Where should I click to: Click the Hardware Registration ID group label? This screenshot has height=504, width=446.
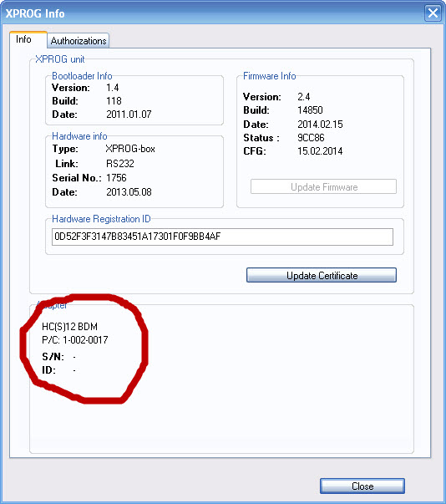(x=101, y=219)
